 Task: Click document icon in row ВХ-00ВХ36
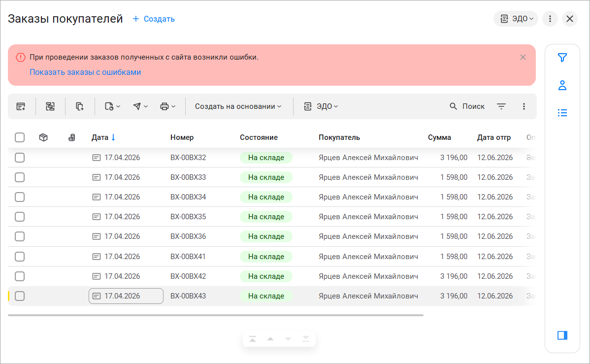coord(97,236)
